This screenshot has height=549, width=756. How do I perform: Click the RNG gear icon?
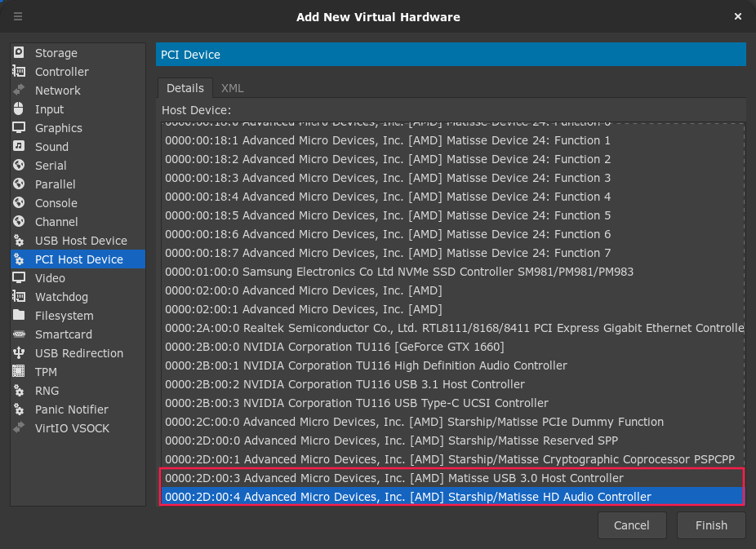click(x=19, y=391)
